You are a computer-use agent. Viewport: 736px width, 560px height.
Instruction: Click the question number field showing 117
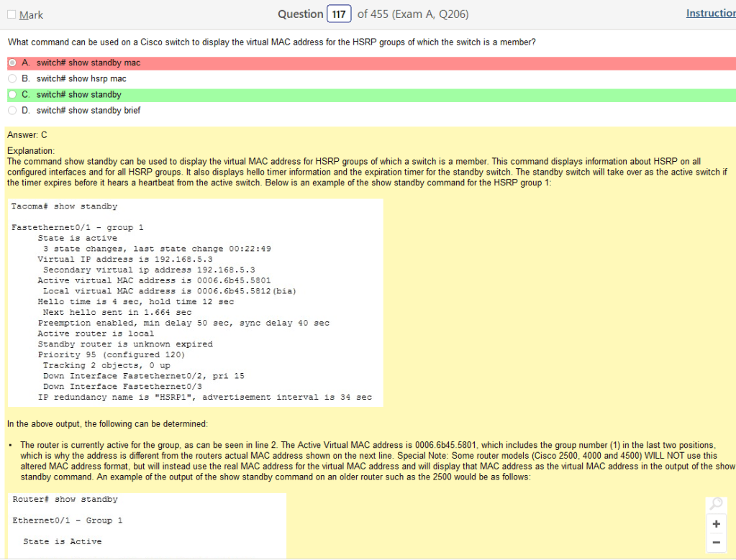[x=339, y=14]
